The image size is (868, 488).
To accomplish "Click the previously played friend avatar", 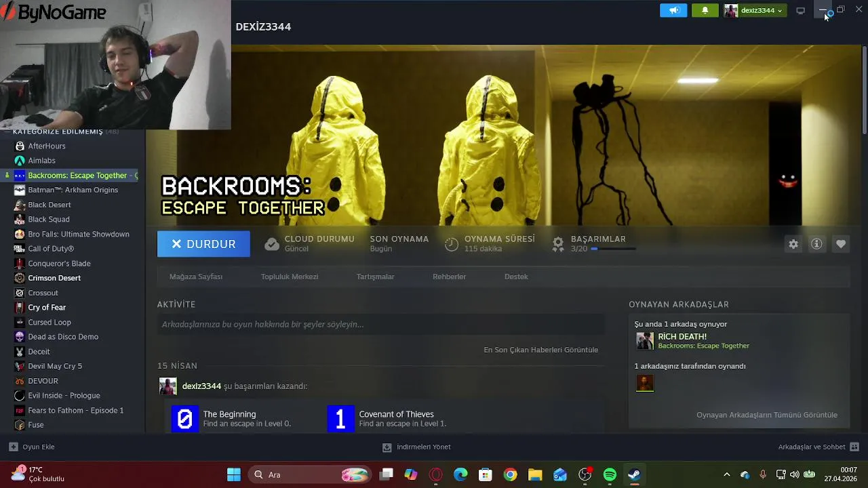I will (x=645, y=383).
